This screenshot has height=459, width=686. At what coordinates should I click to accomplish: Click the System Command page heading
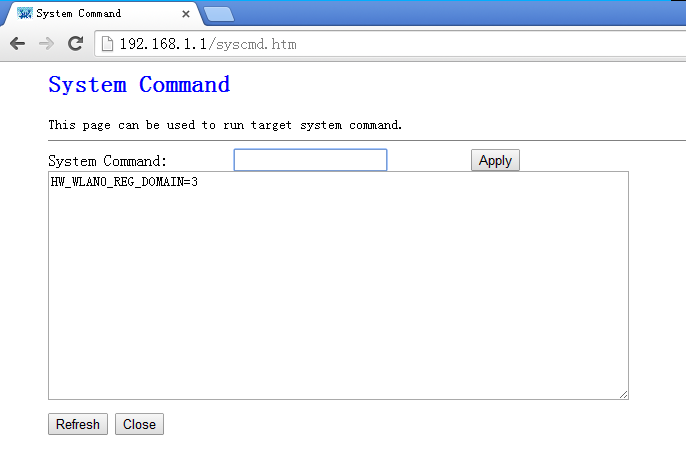click(139, 84)
